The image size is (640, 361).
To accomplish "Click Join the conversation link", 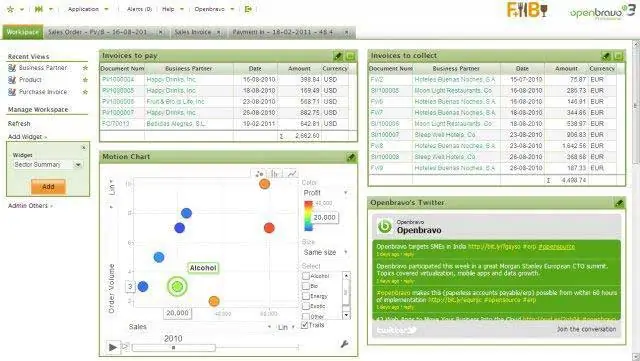I will (586, 329).
